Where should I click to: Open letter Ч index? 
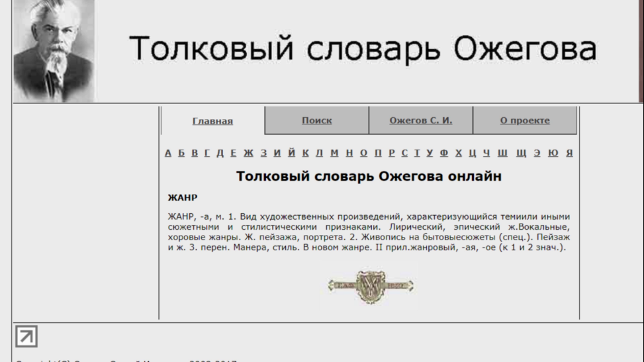pos(486,153)
